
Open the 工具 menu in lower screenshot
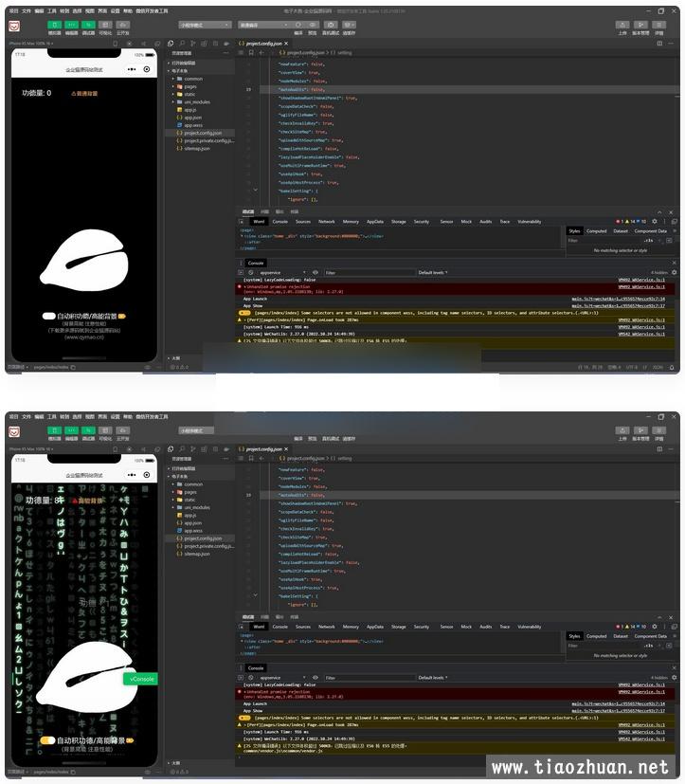[52, 416]
